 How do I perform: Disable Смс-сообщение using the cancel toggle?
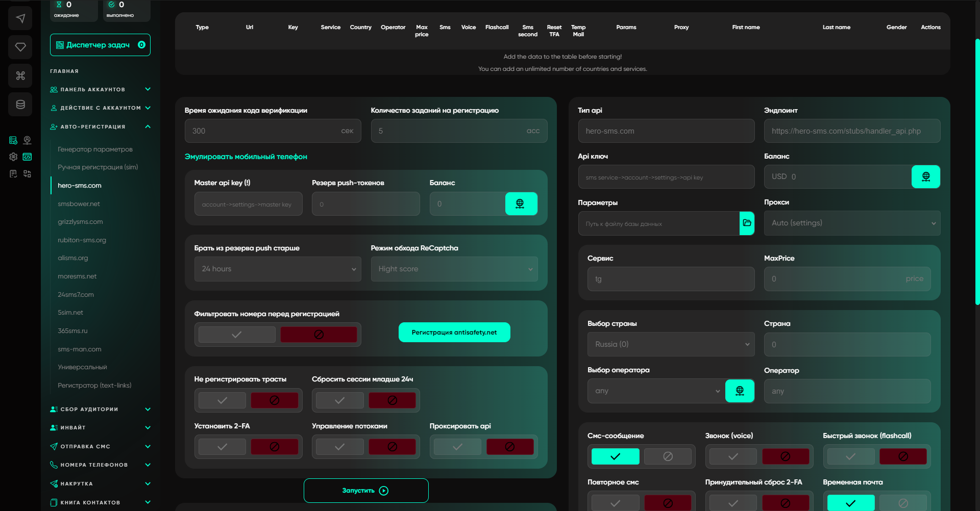click(668, 456)
